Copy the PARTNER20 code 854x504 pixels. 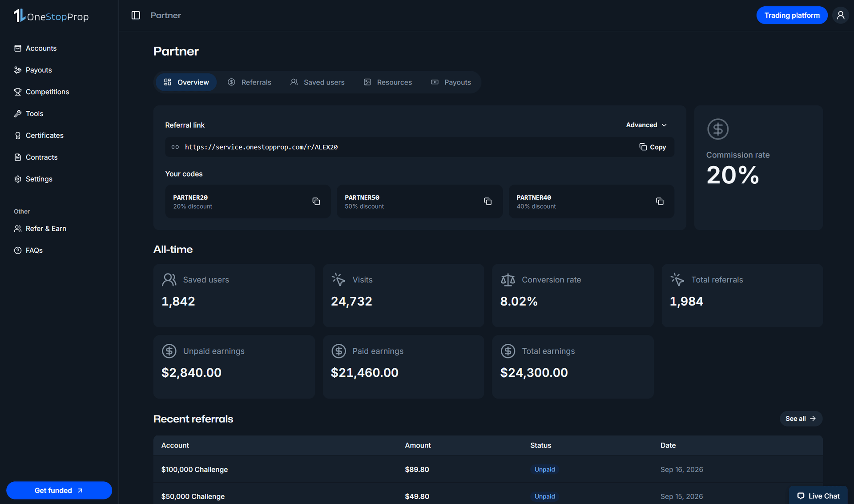(x=316, y=202)
